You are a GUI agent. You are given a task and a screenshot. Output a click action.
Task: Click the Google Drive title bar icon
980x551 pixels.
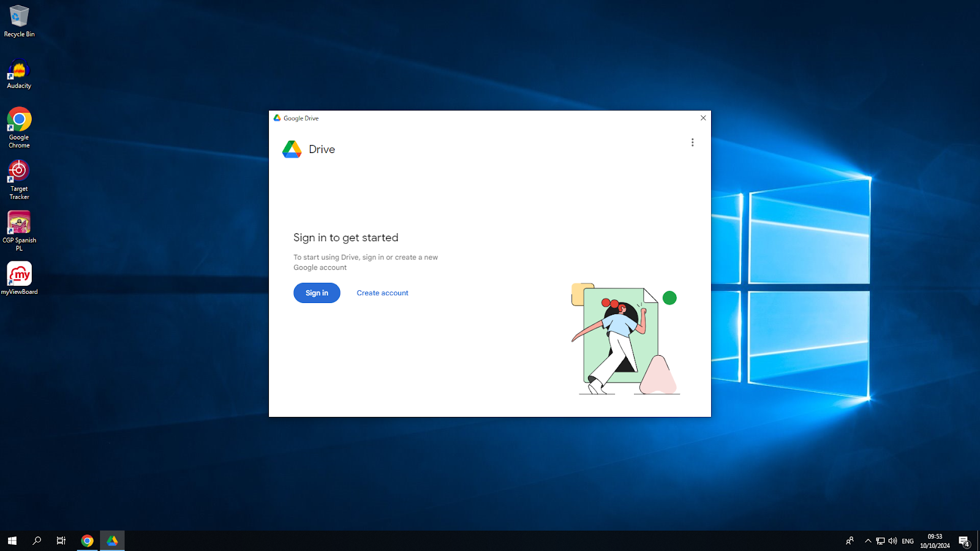[x=277, y=118]
